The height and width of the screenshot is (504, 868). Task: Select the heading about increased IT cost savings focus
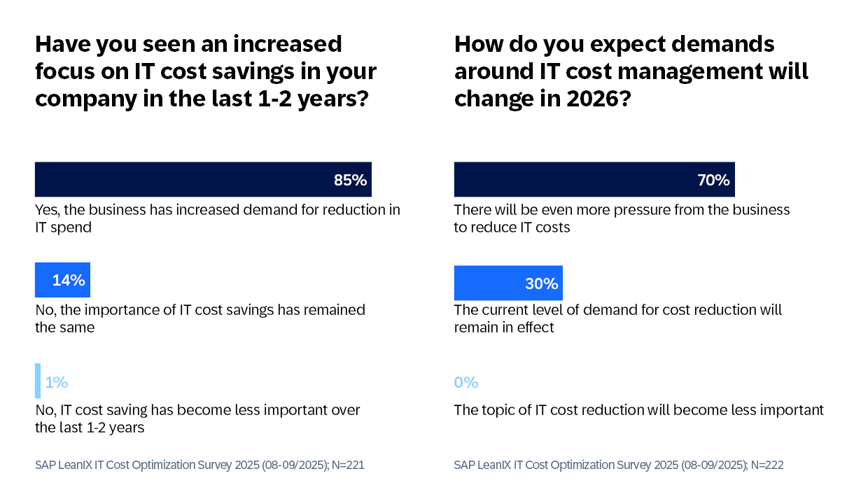[x=206, y=71]
